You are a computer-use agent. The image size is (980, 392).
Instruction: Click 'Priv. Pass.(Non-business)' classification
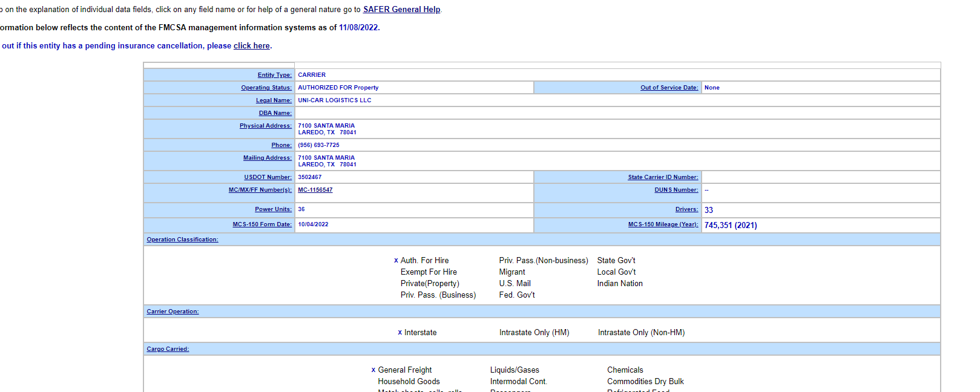(x=544, y=261)
